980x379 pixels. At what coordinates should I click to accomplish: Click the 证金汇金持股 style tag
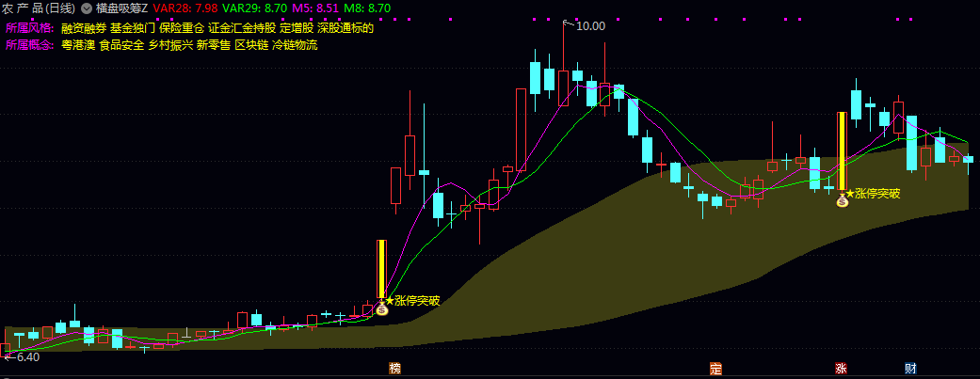241,28
